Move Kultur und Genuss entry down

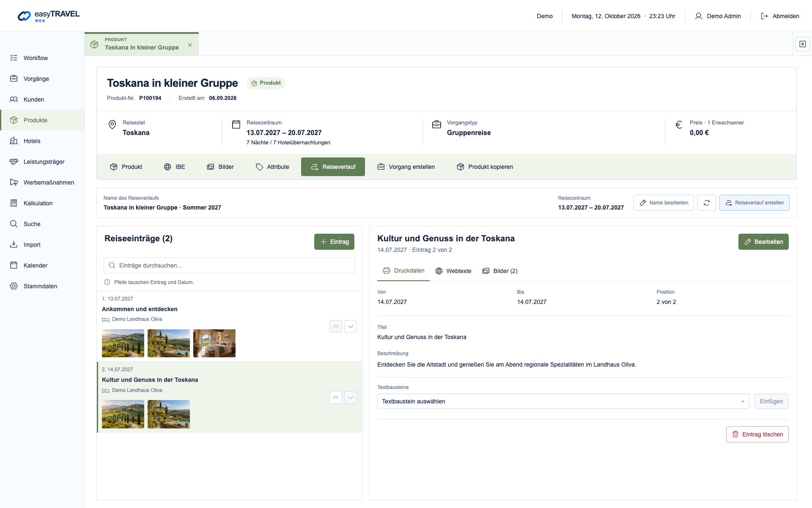351,398
